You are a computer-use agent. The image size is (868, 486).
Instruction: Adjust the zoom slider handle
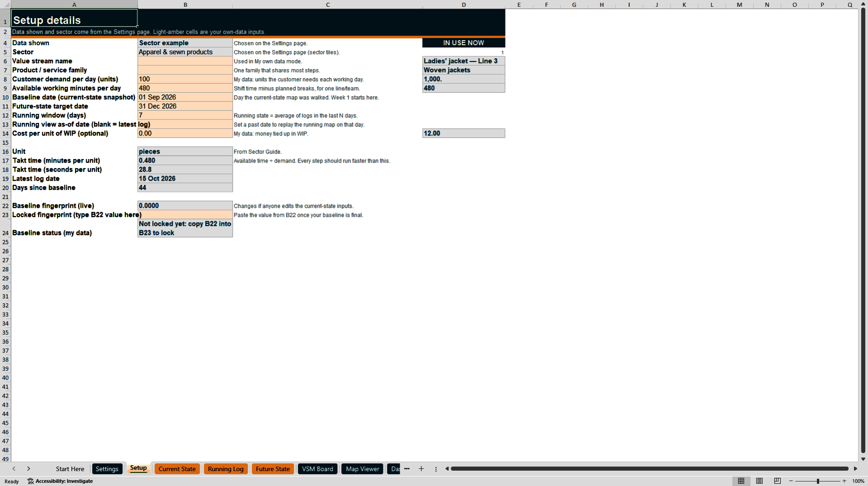tap(818, 481)
